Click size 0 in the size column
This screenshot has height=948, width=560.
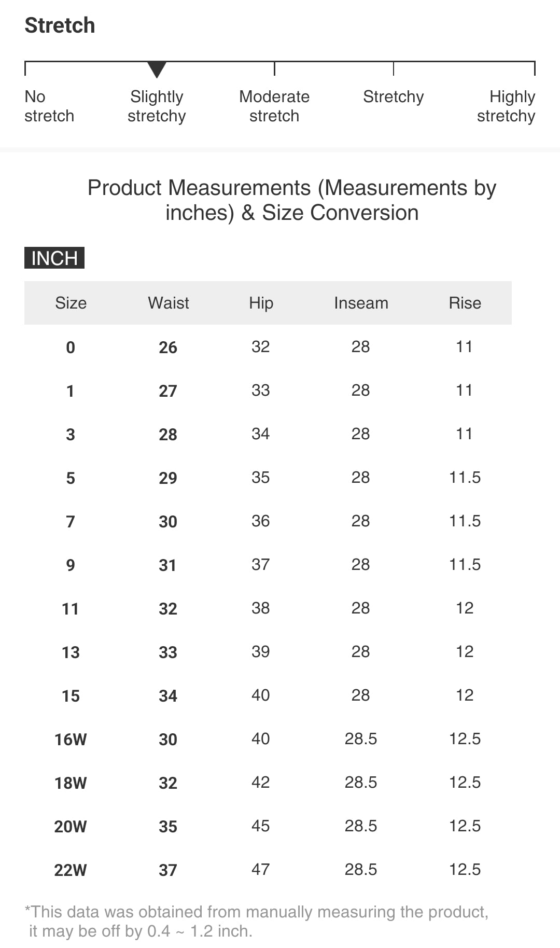click(x=71, y=347)
